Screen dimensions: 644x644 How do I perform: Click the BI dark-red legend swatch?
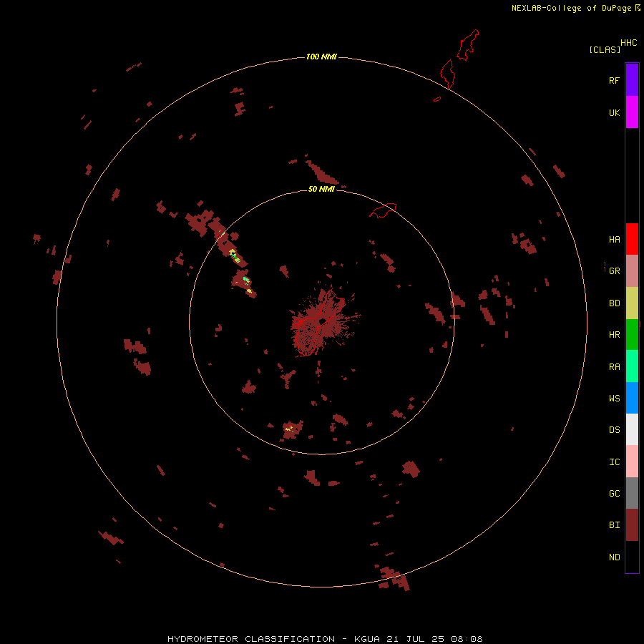coord(632,525)
